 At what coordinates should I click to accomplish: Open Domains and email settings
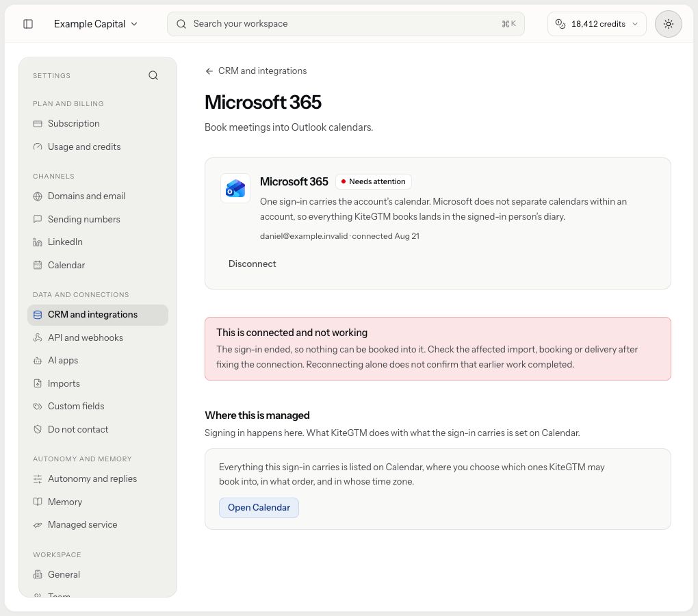[x=97, y=196]
